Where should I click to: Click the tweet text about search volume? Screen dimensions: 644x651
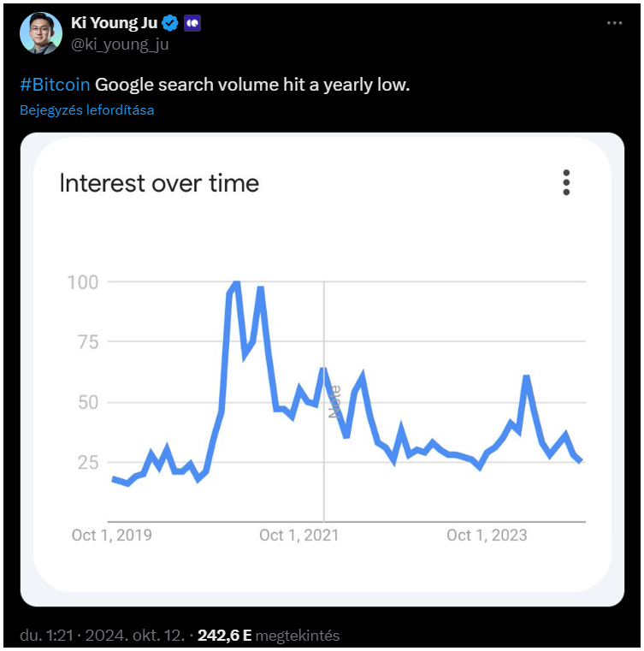(252, 85)
